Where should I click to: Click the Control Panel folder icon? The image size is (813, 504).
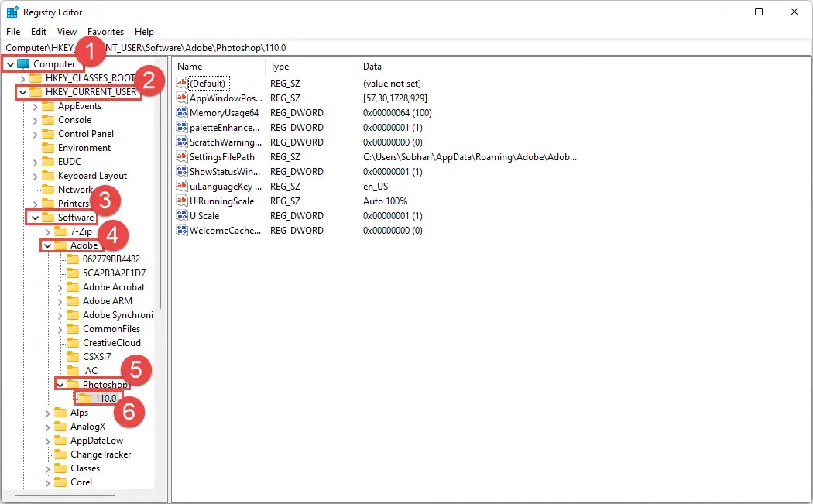point(48,134)
